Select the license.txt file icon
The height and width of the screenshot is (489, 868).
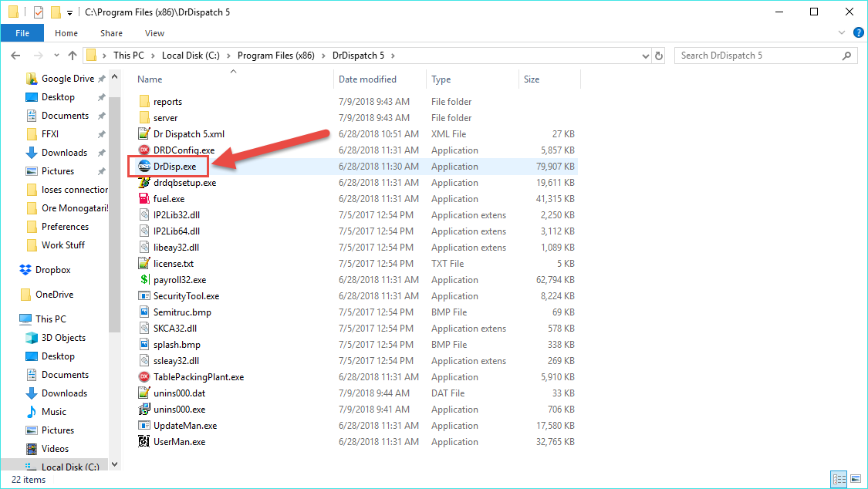point(144,263)
